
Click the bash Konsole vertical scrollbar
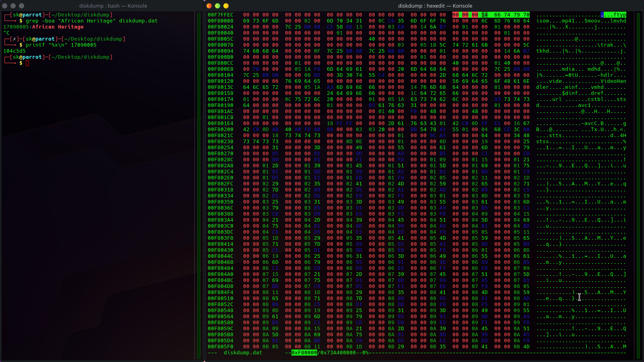198,185
